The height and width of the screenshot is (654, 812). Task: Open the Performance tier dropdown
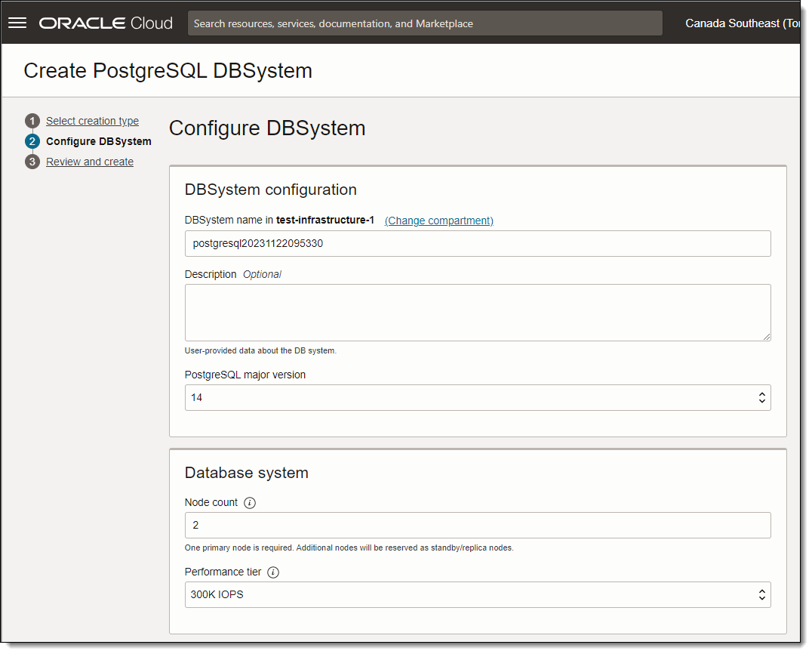tap(478, 594)
